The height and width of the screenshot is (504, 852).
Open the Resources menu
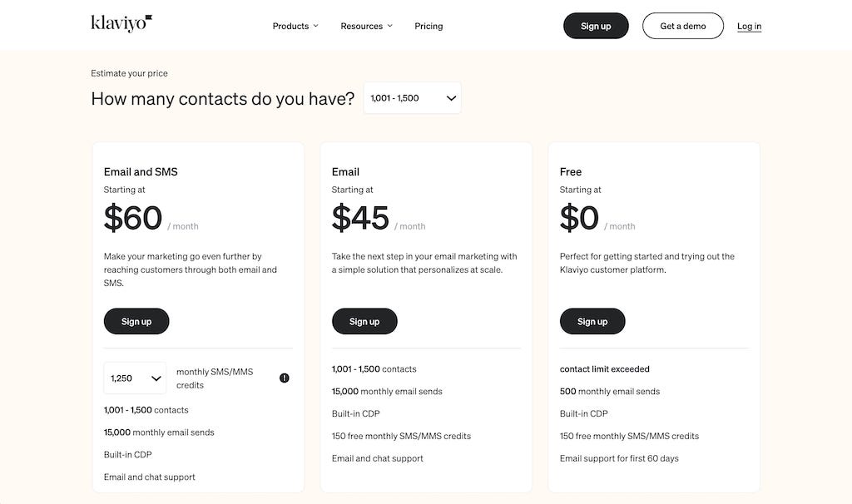[361, 26]
